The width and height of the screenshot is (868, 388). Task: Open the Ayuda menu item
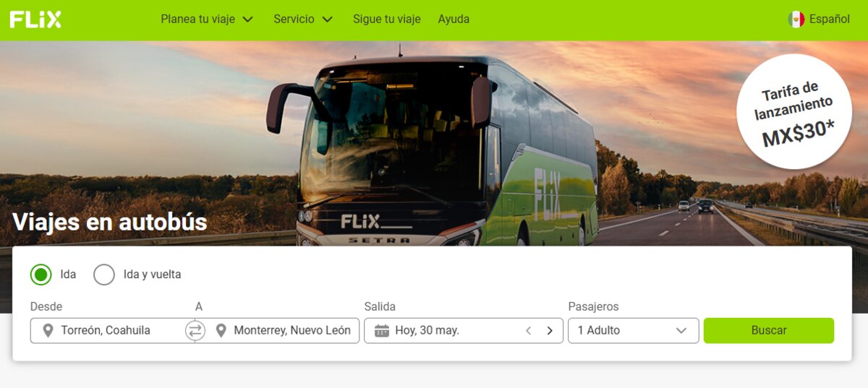pos(454,20)
